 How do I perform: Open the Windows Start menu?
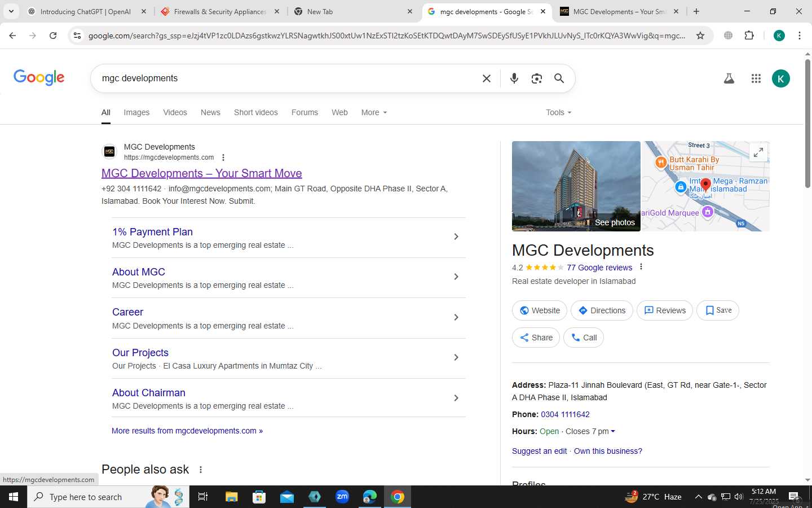point(14,497)
